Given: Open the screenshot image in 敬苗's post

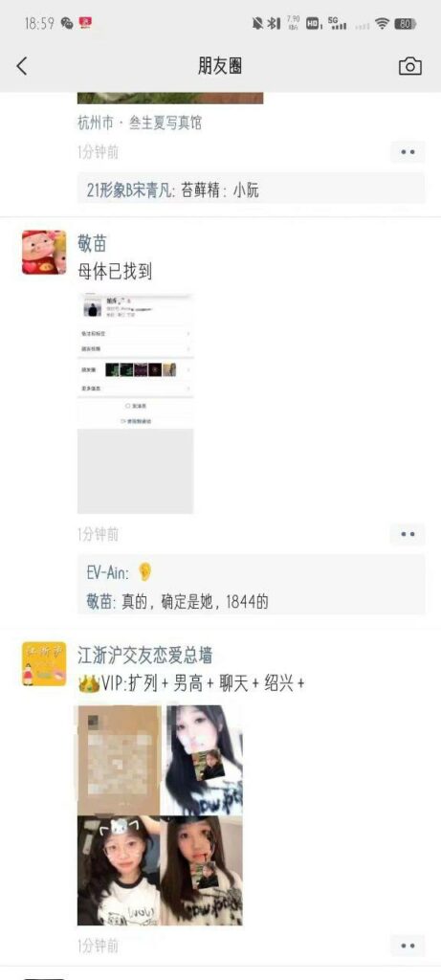Looking at the screenshot, I should pyautogui.click(x=136, y=403).
